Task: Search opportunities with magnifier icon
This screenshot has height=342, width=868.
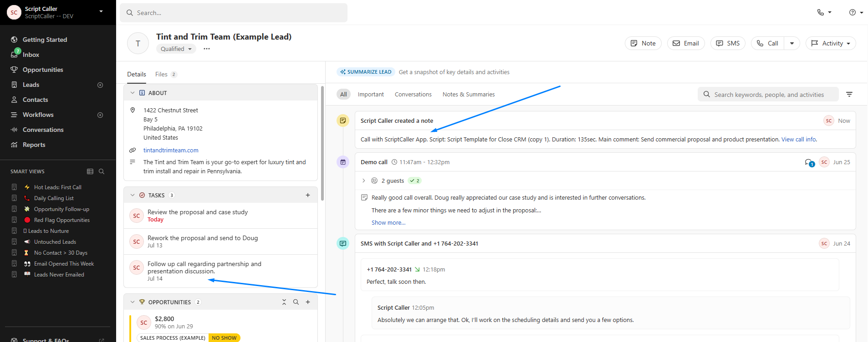Action: (296, 302)
